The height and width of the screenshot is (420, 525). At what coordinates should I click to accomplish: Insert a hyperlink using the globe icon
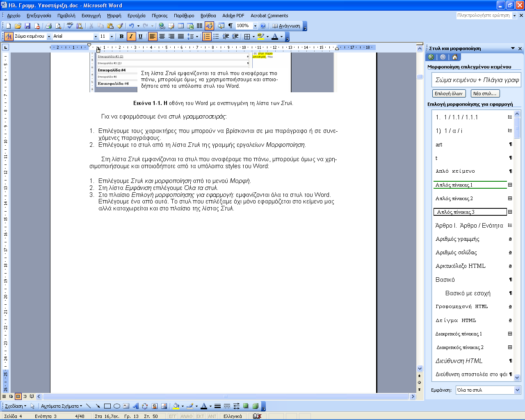pos(162,26)
